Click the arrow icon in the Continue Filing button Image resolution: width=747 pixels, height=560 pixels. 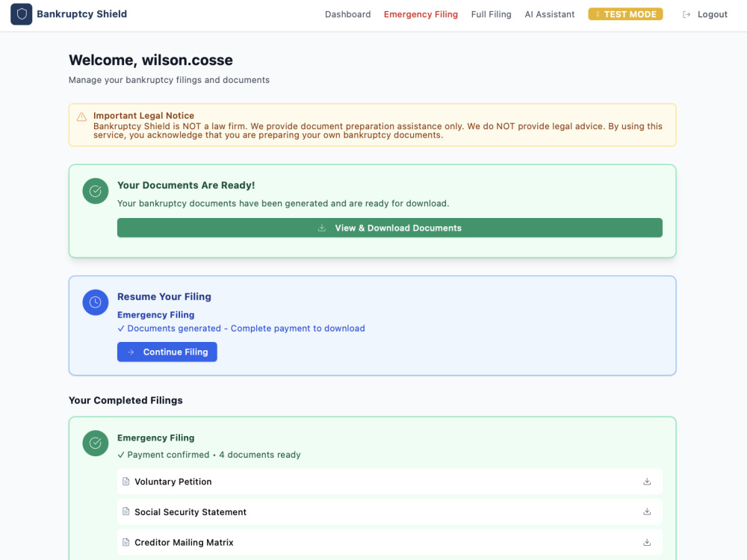pyautogui.click(x=131, y=352)
